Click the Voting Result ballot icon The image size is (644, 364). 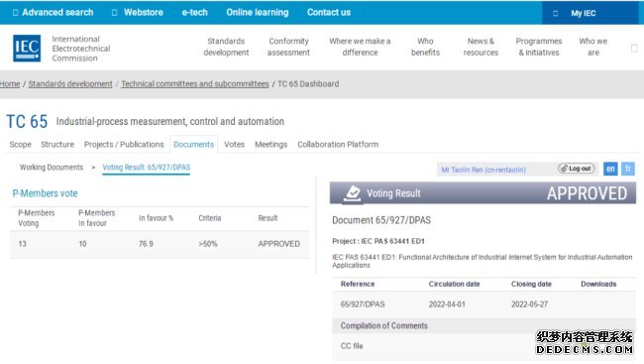pos(353,192)
